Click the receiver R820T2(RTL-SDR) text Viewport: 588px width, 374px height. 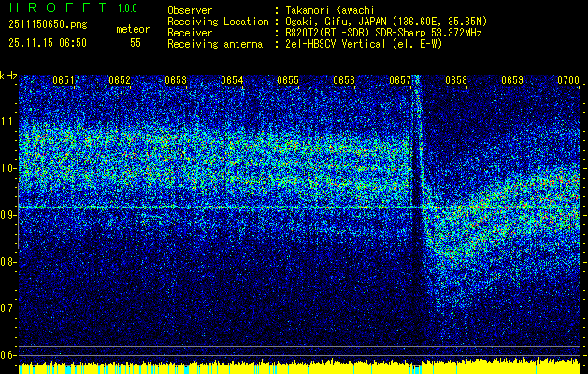383,33
